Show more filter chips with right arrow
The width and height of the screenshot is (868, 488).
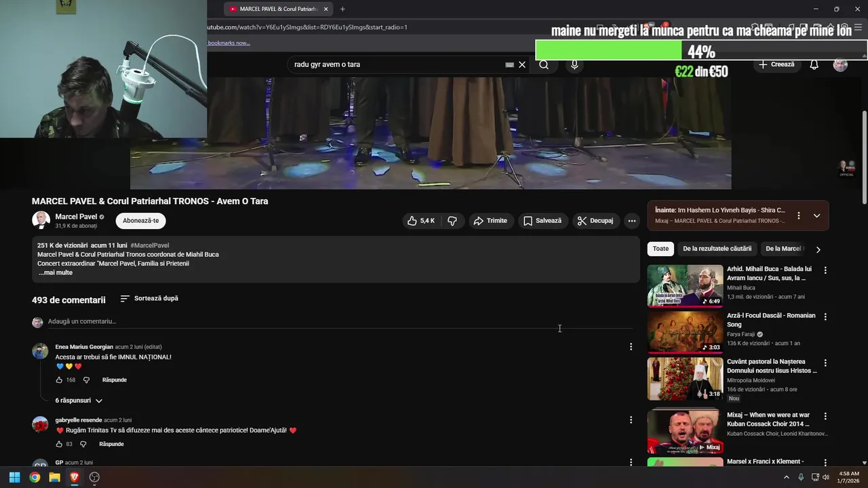(x=818, y=249)
